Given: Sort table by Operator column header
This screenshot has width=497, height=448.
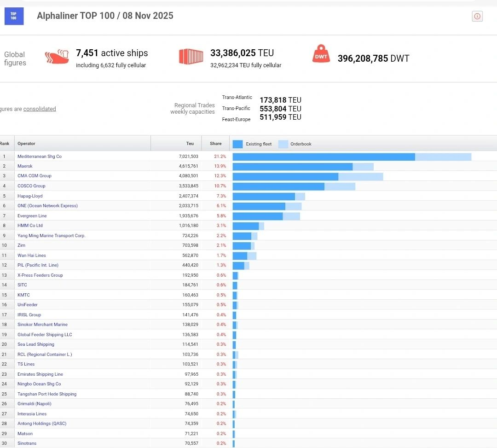Looking at the screenshot, I should coord(26,144).
